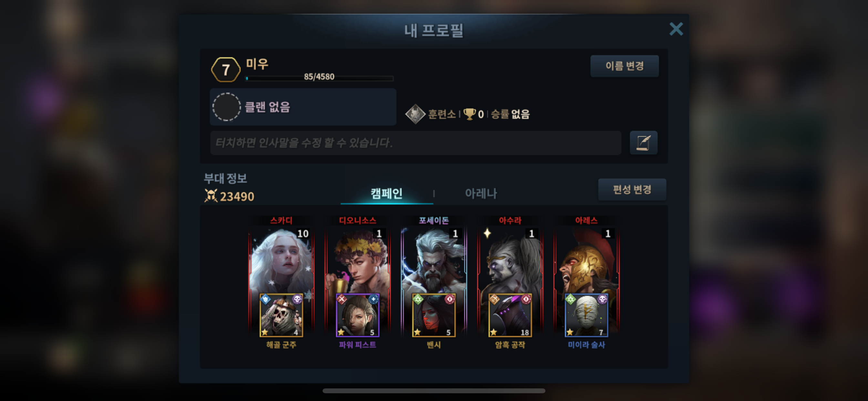Click the training ground league badge icon
The width and height of the screenshot is (868, 401).
[x=415, y=114]
